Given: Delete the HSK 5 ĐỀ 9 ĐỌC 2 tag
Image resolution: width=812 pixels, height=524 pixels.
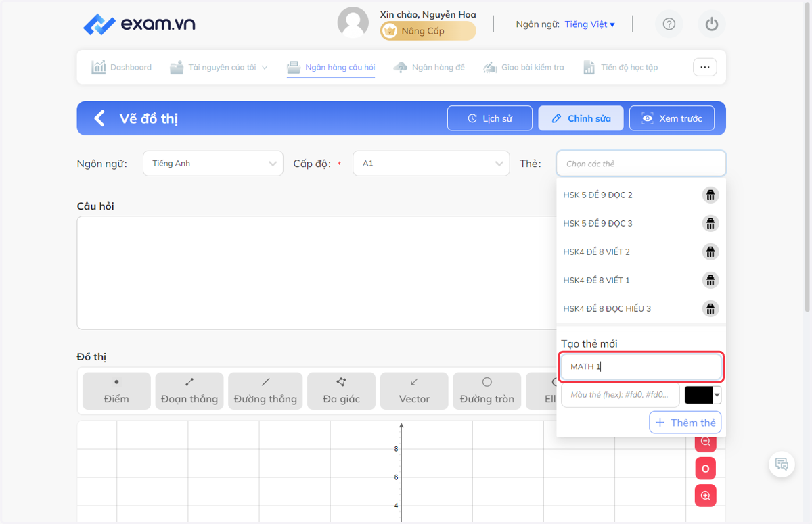Looking at the screenshot, I should click(x=710, y=195).
